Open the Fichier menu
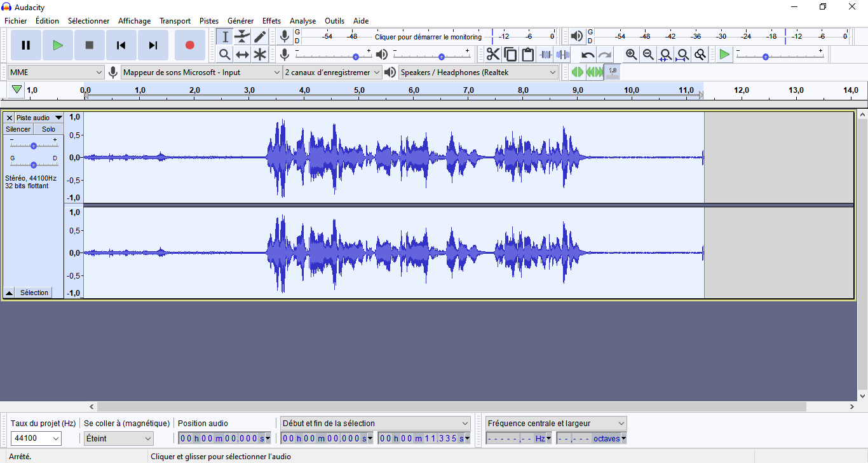The height and width of the screenshot is (463, 868). point(16,21)
